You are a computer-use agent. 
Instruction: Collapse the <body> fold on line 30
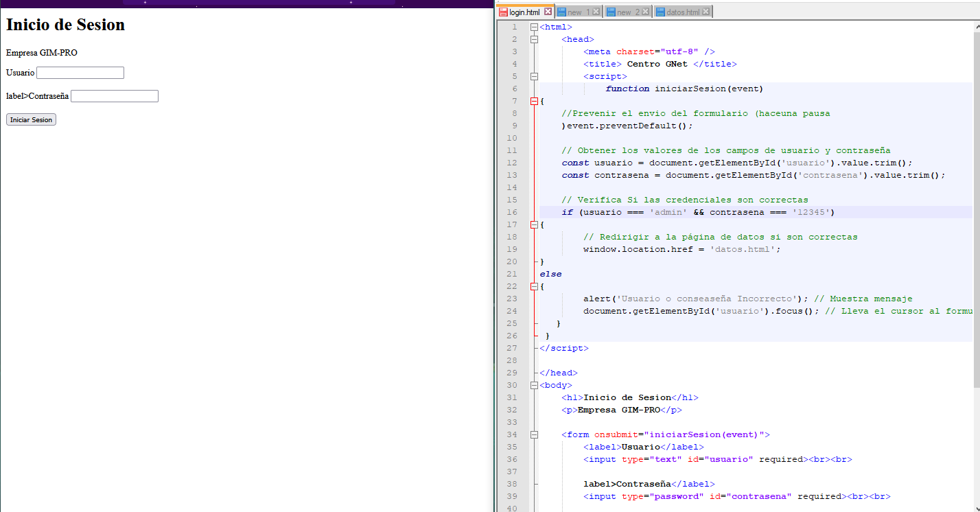pos(534,385)
